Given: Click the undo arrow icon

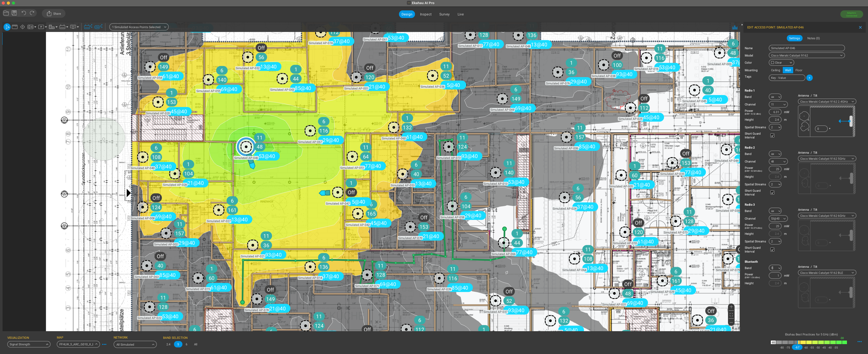Looking at the screenshot, I should 24,13.
